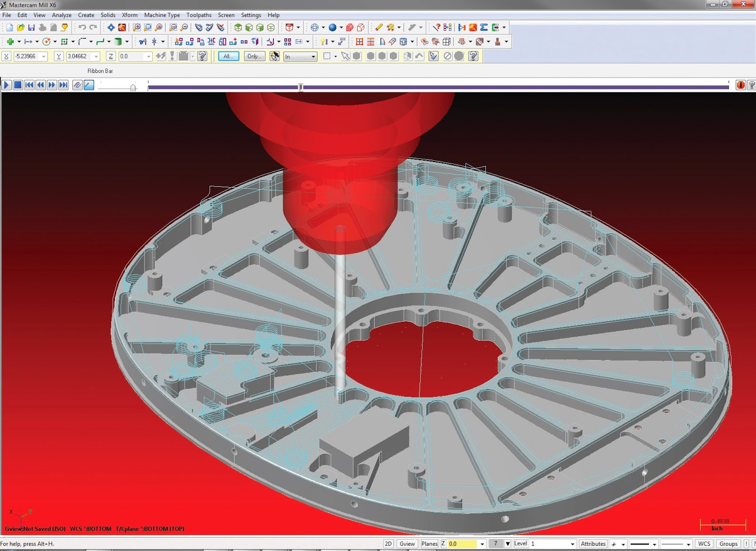Click the first green isometric view cube icon
The height and width of the screenshot is (551, 756).
click(238, 28)
